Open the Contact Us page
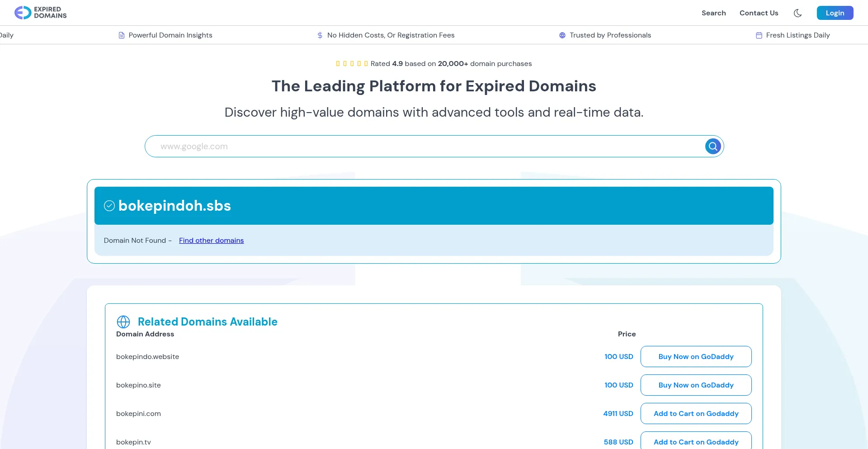The image size is (868, 449). pyautogui.click(x=759, y=13)
